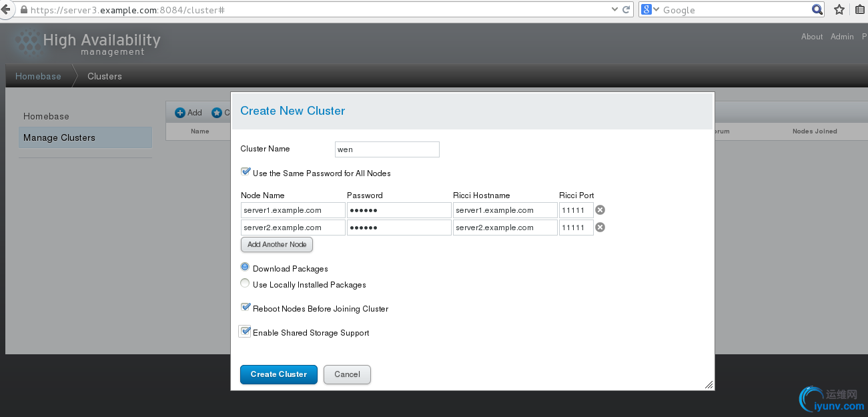Open the Admin link
This screenshot has height=417, width=868.
842,37
